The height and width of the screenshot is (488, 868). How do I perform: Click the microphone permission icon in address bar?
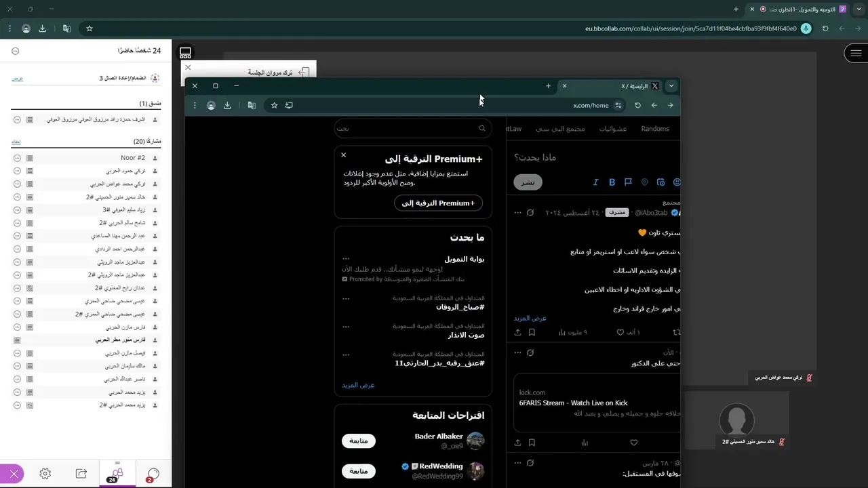806,28
